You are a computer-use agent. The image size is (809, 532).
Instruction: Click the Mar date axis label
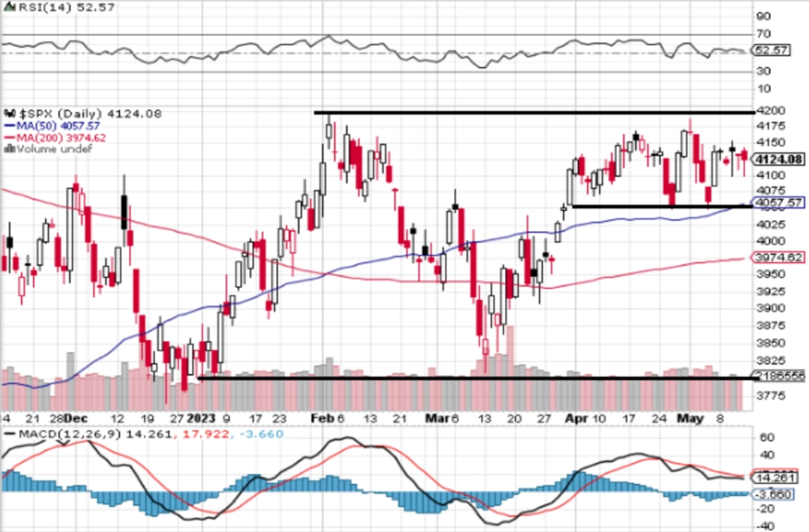(x=438, y=418)
